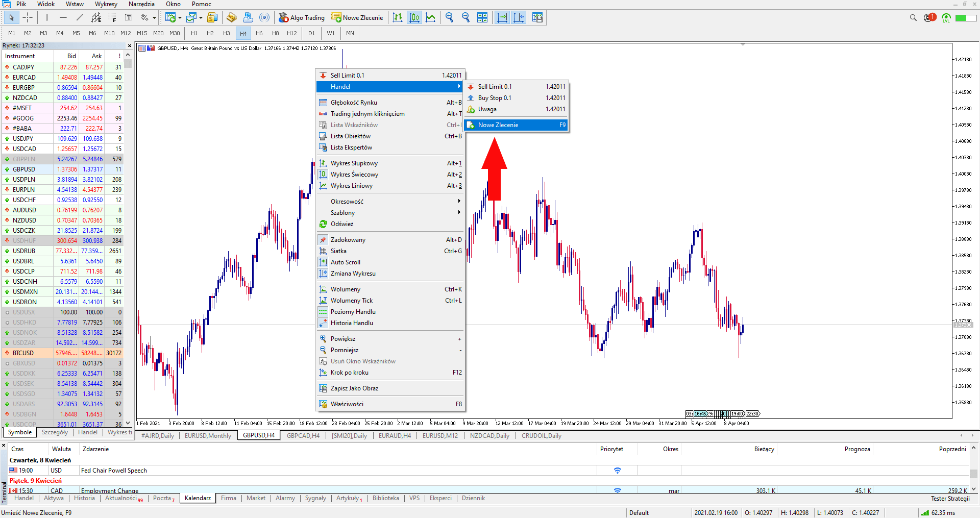Screen dimensions: 980x518
Task: Save chart as picture toolbar icon
Action: point(537,17)
